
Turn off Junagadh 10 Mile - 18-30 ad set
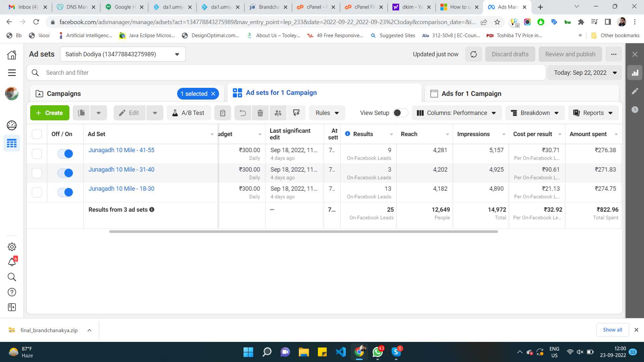click(x=65, y=192)
